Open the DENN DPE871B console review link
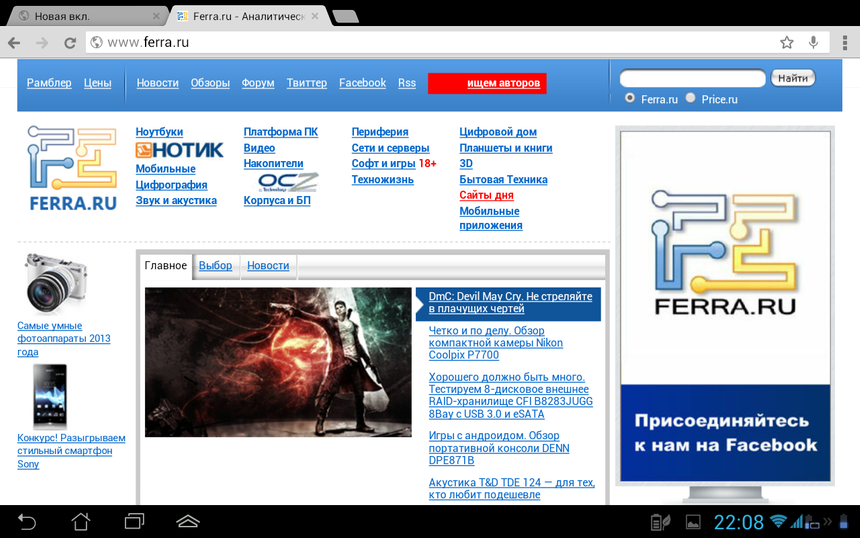Image resolution: width=860 pixels, height=538 pixels. (499, 448)
